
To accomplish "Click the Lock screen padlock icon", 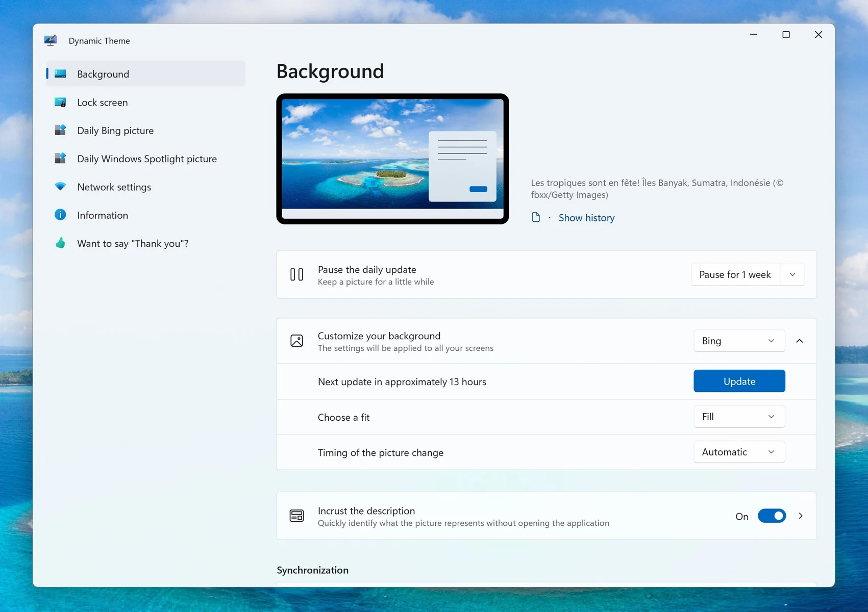I will tap(60, 103).
